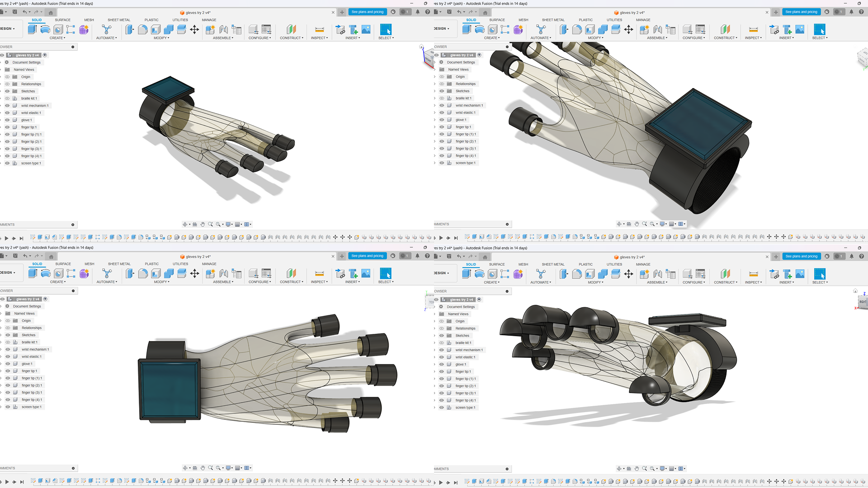868x488 pixels.
Task: Open SHEET METAL tab in RIGHT-view window
Action: (x=553, y=264)
